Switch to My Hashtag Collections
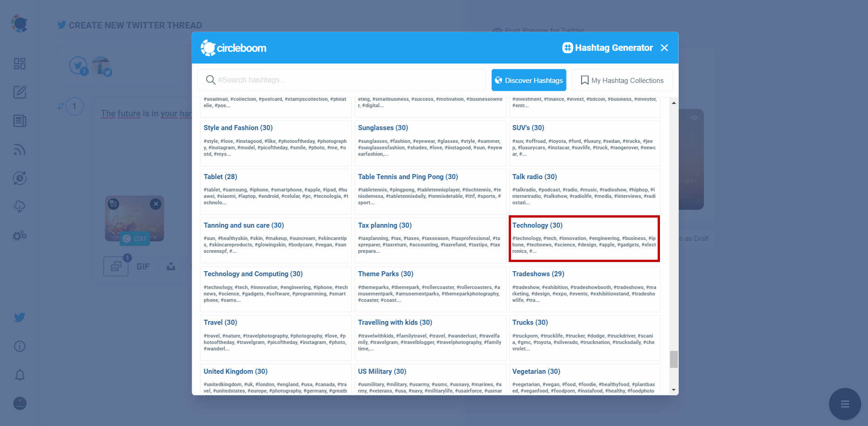 (x=622, y=80)
